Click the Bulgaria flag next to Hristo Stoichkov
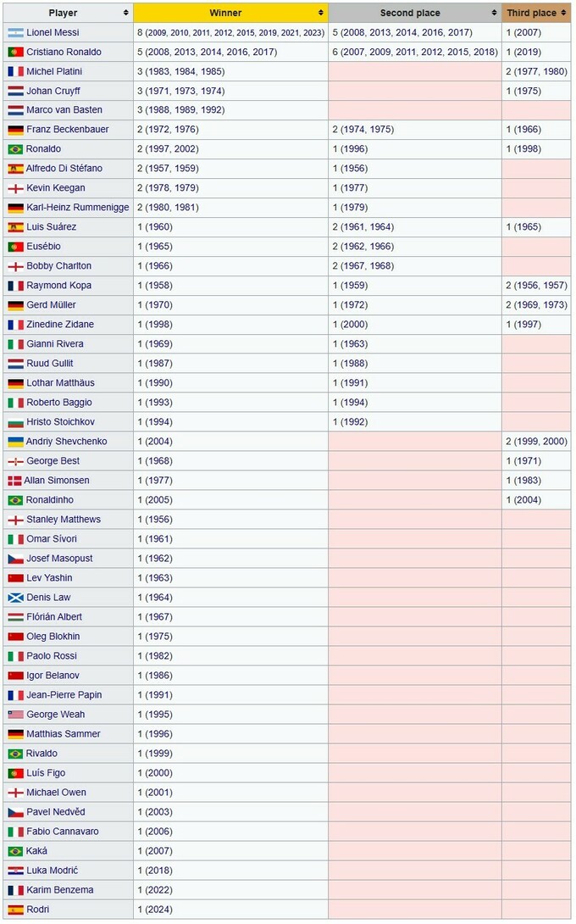576x924 pixels. pos(15,422)
